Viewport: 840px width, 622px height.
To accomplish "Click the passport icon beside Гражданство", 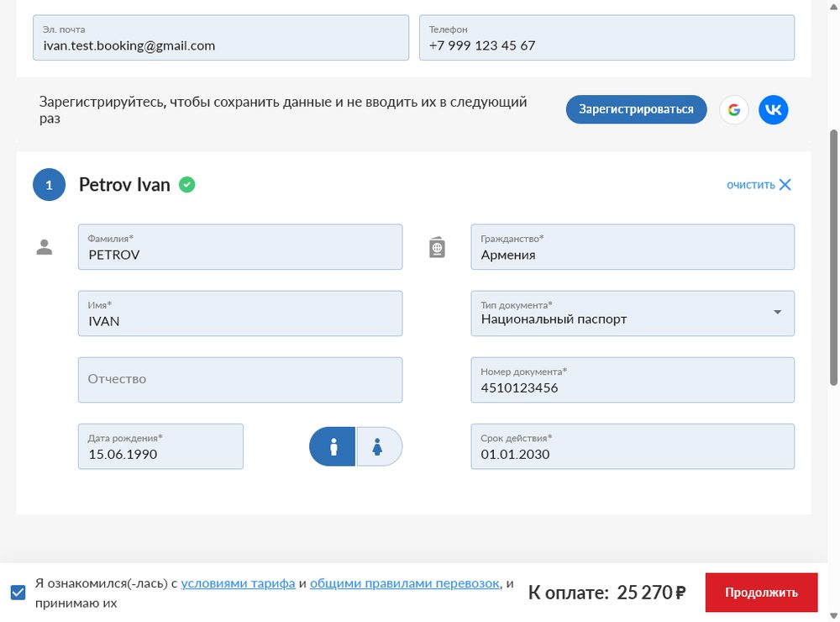I will point(437,247).
